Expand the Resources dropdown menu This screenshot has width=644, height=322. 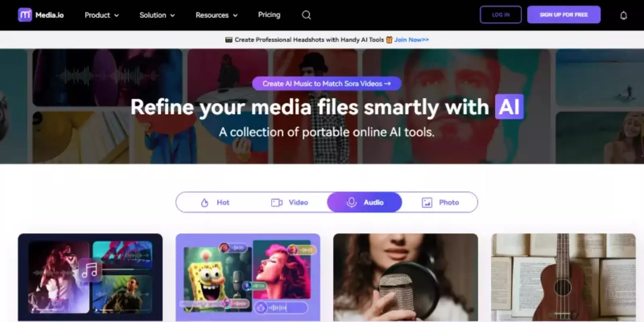[217, 15]
